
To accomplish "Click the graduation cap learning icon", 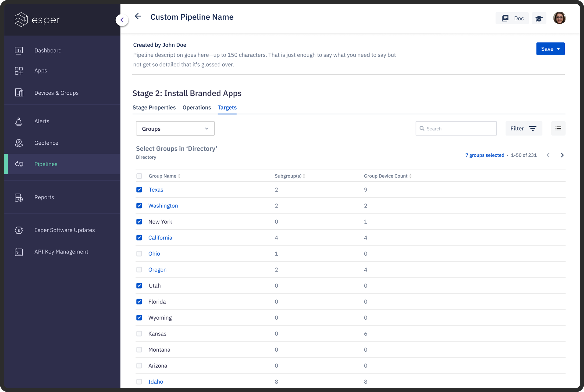I will 539,18.
